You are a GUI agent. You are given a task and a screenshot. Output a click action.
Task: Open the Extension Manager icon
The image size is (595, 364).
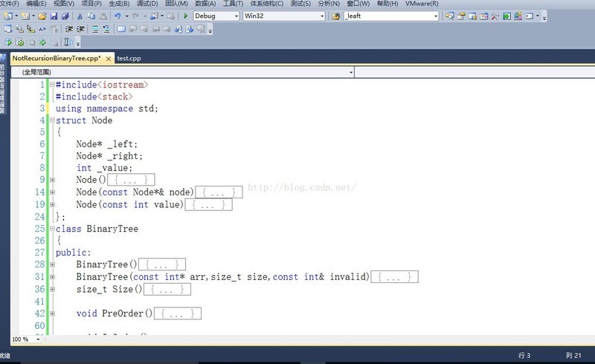click(x=518, y=16)
